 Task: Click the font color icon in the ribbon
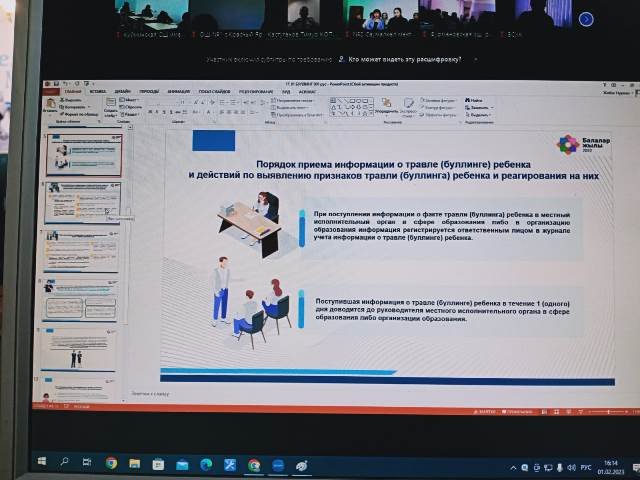209,112
